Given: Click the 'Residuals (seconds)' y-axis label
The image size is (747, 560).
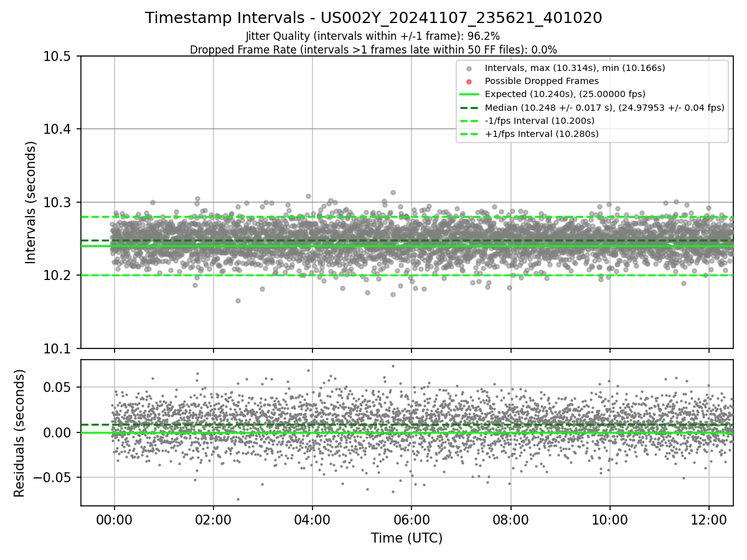Looking at the screenshot, I should coord(20,433).
